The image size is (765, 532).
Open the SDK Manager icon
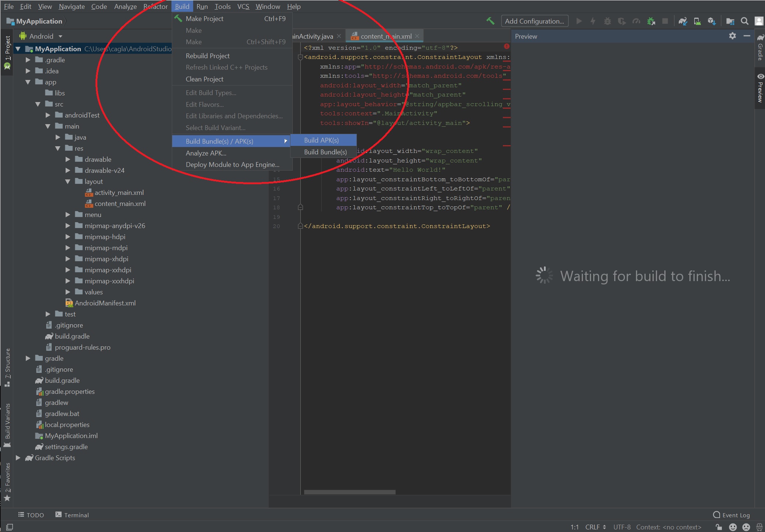[712, 21]
